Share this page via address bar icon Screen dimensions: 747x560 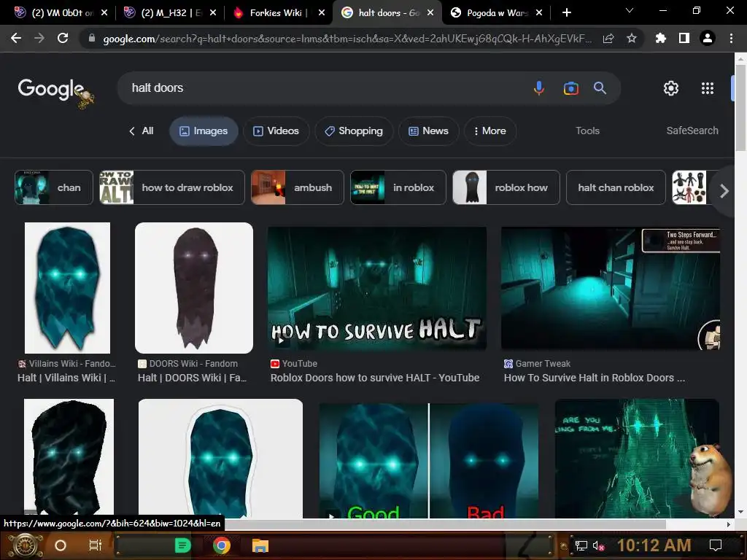(x=608, y=39)
